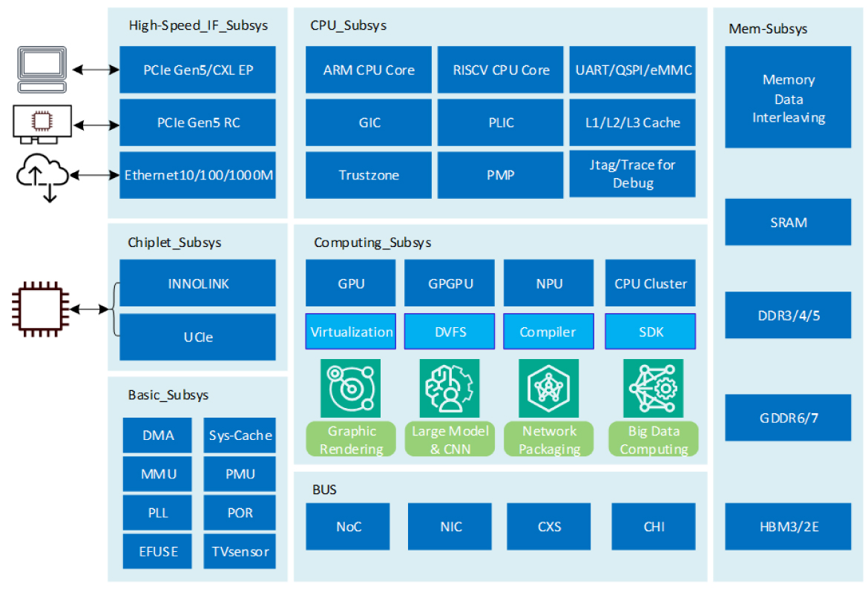The image size is (868, 592).
Task: Click the UART/QSPI/eMMC block
Action: 633,70
